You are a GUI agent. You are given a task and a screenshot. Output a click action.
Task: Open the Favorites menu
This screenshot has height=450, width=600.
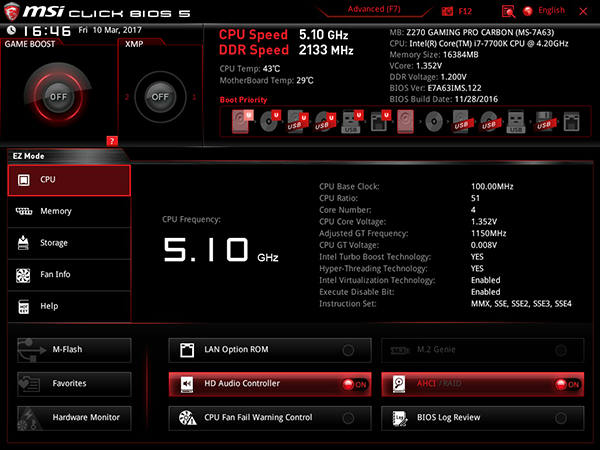74,384
